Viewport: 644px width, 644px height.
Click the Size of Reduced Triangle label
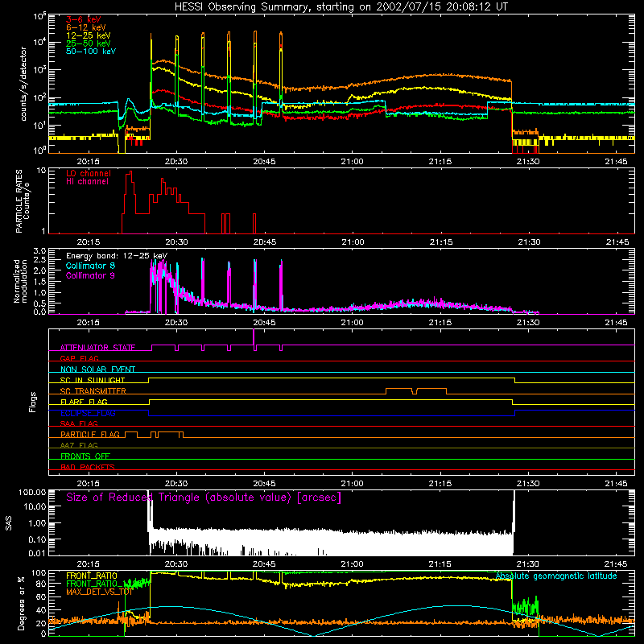click(x=204, y=497)
